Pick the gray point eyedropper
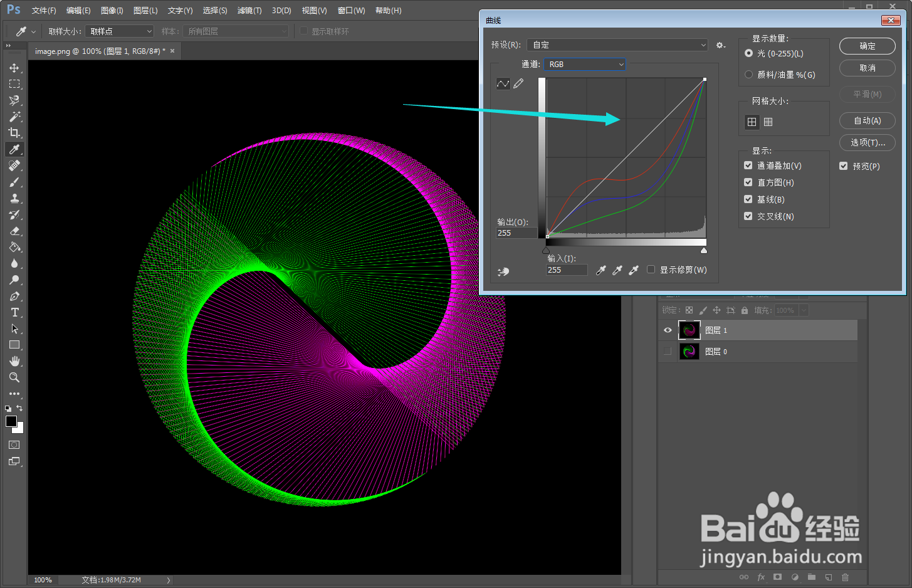This screenshot has width=912, height=588. pyautogui.click(x=617, y=270)
